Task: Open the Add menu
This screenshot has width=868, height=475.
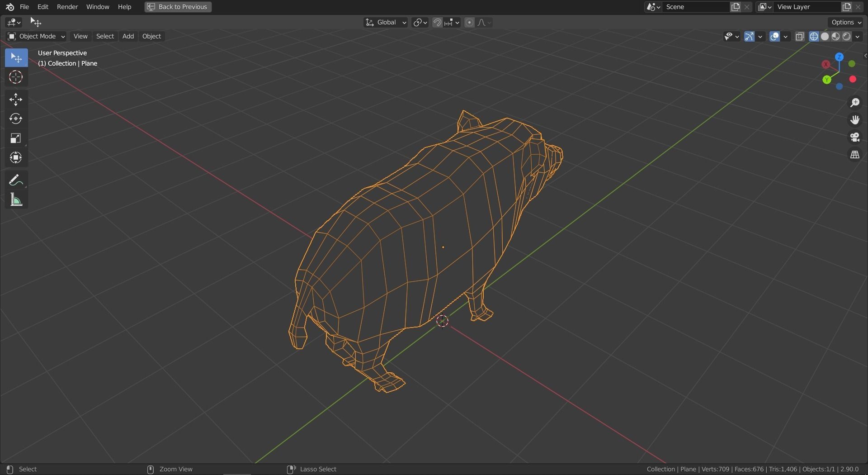Action: point(128,36)
